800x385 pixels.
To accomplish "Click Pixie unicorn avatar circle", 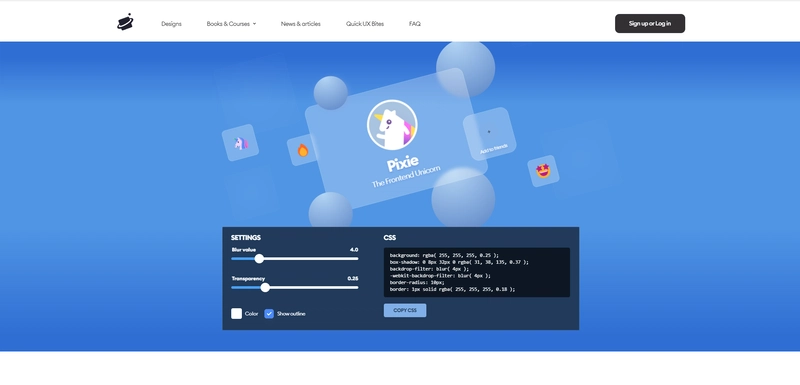I will 392,125.
